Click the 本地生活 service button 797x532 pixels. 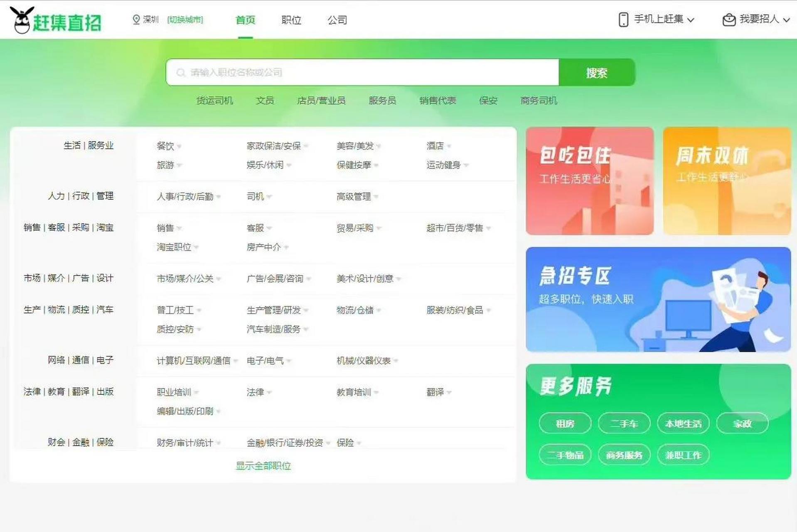point(683,424)
